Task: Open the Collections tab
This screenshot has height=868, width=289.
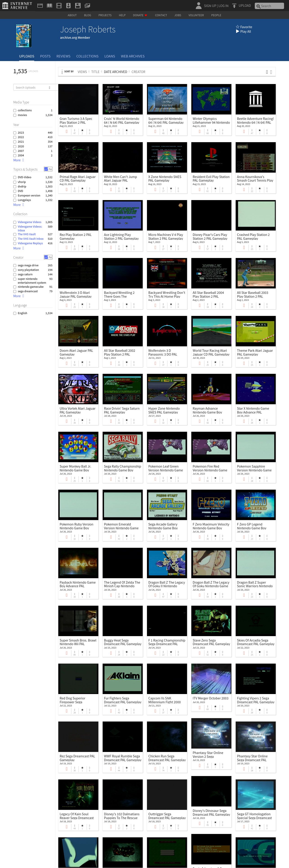Action: point(87,56)
